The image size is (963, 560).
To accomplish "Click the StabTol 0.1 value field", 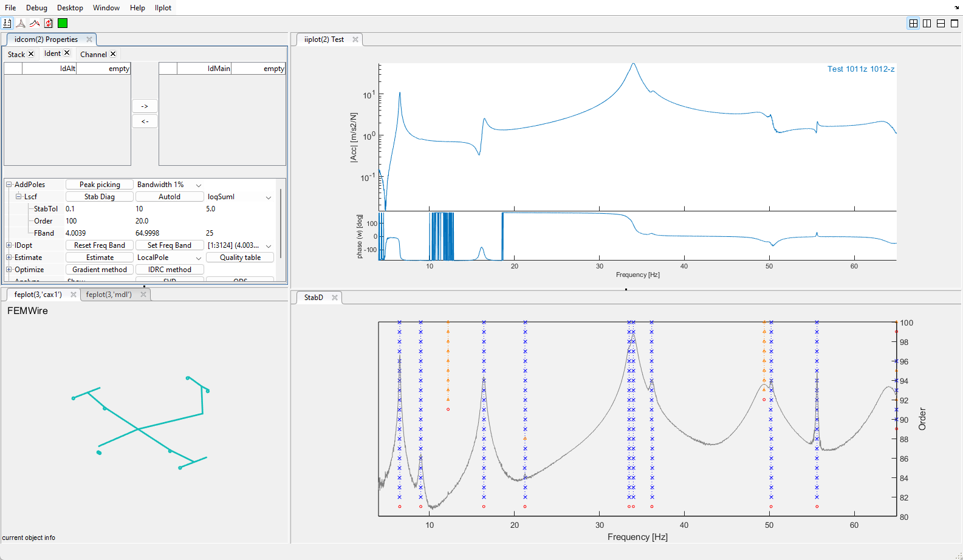I will click(x=70, y=209).
